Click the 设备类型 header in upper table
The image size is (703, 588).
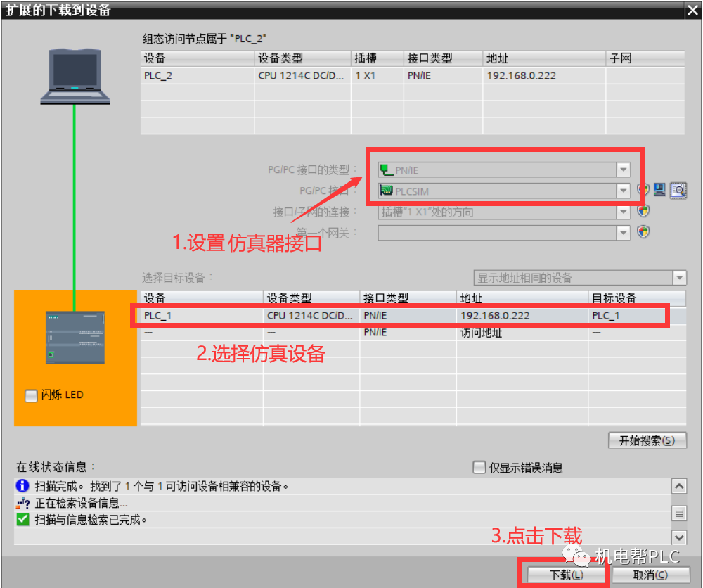point(302,58)
